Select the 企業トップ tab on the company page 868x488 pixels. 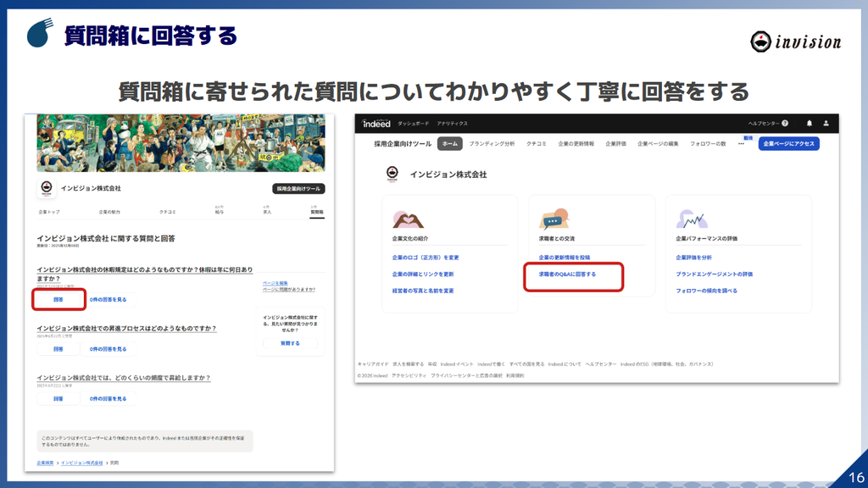[48, 212]
